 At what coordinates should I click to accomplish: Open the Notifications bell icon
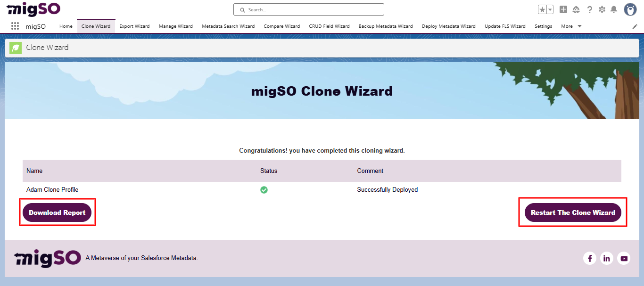614,9
